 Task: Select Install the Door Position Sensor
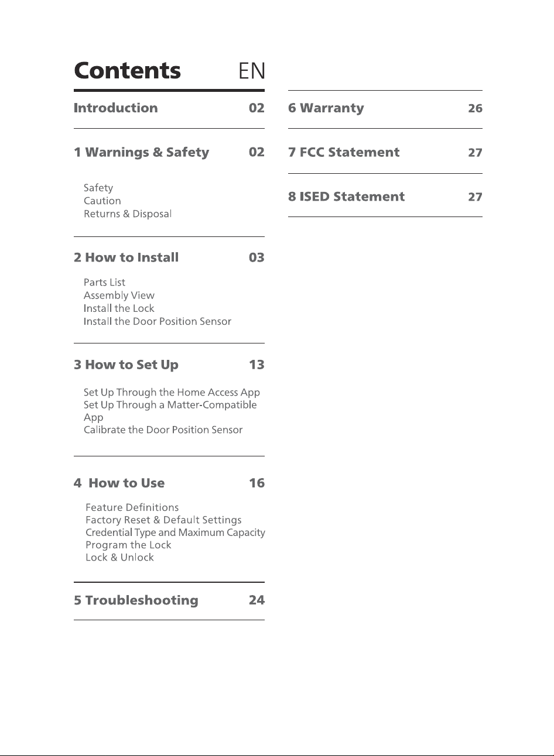[158, 321]
